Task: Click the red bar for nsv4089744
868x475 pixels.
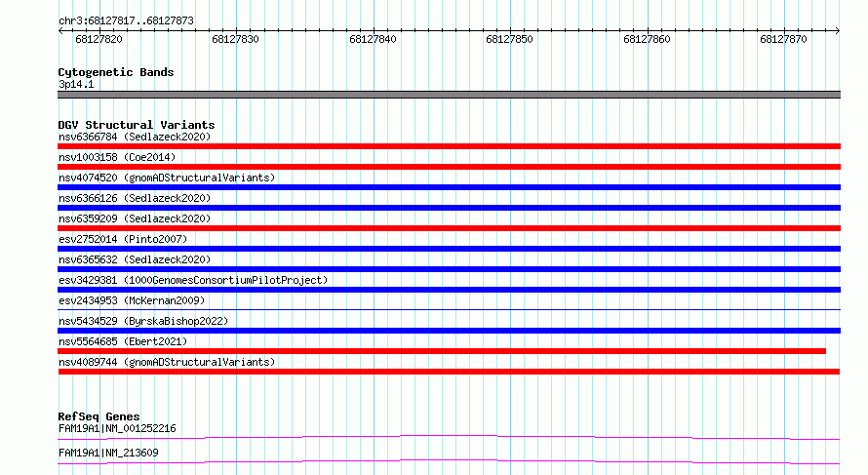Action: 449,372
